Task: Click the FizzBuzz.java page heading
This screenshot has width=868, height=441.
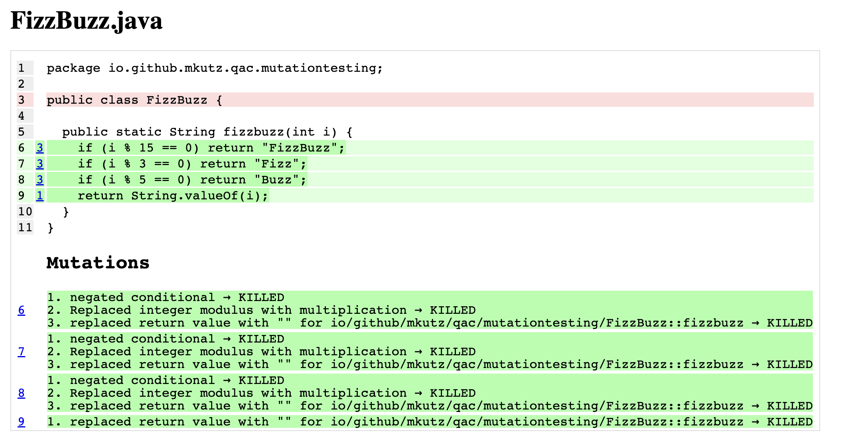Action: pyautogui.click(x=87, y=21)
